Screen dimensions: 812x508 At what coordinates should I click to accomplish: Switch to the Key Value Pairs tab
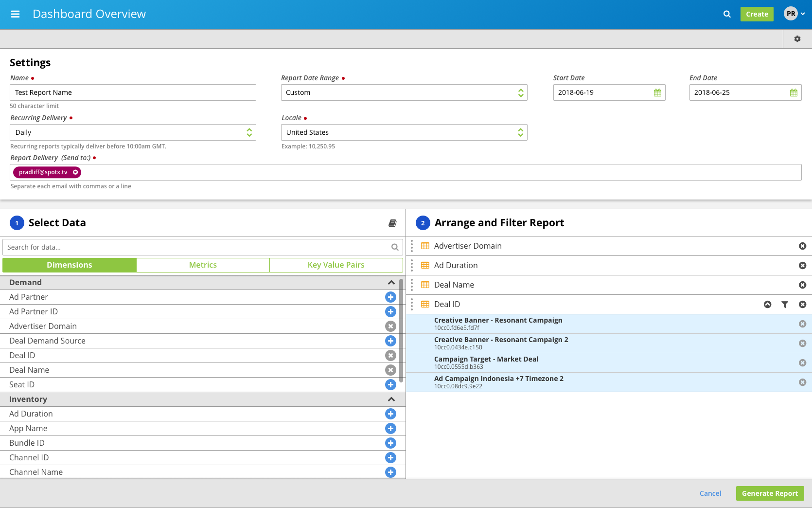[x=336, y=265]
